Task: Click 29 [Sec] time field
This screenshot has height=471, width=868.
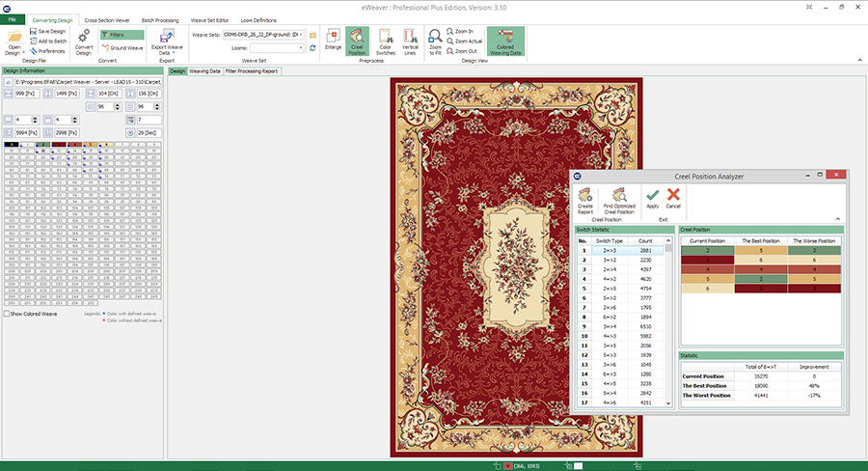Action: point(149,133)
